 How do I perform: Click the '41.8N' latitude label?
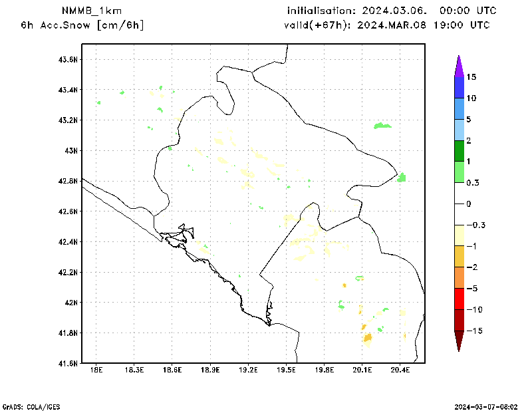tap(68, 333)
